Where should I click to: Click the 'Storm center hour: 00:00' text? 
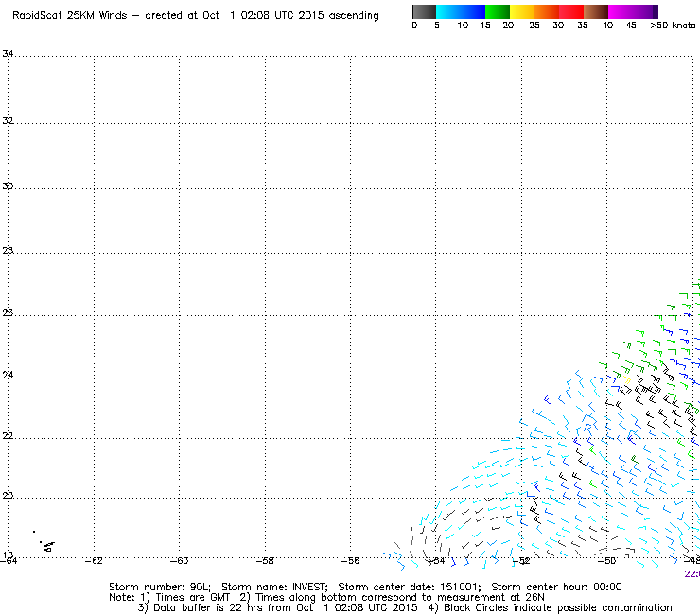[x=556, y=587]
